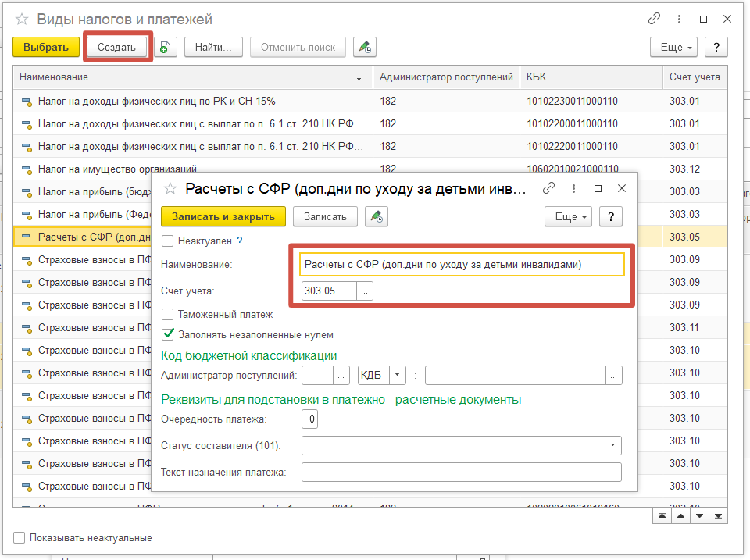Sort by the Наименование column header
The height and width of the screenshot is (560, 750).
click(54, 77)
